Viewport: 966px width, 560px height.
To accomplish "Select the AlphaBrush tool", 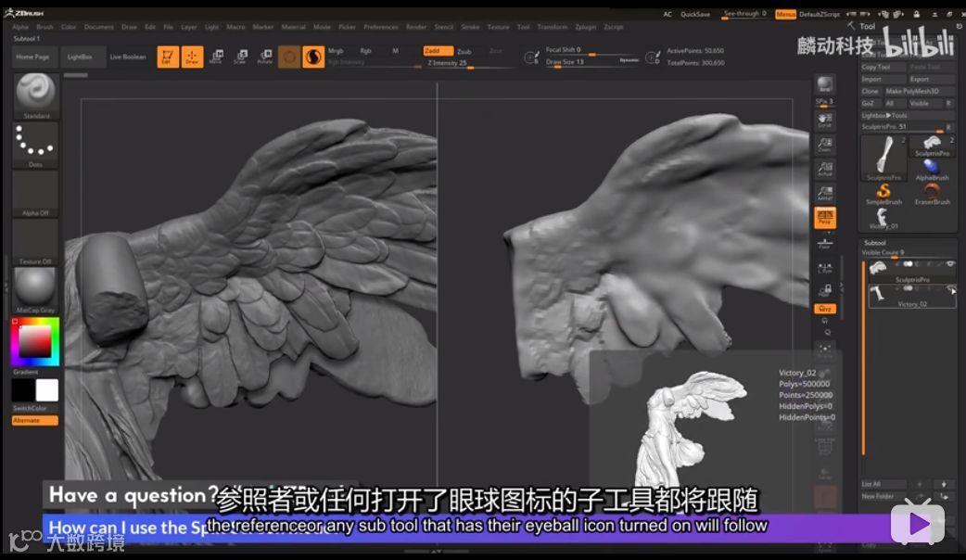I will tap(932, 170).
